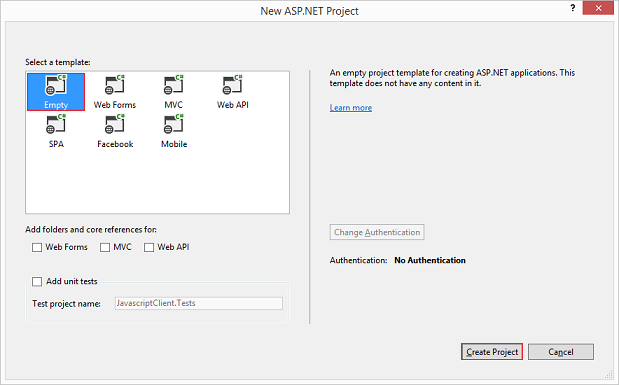Click the Authentication: label

[358, 260]
